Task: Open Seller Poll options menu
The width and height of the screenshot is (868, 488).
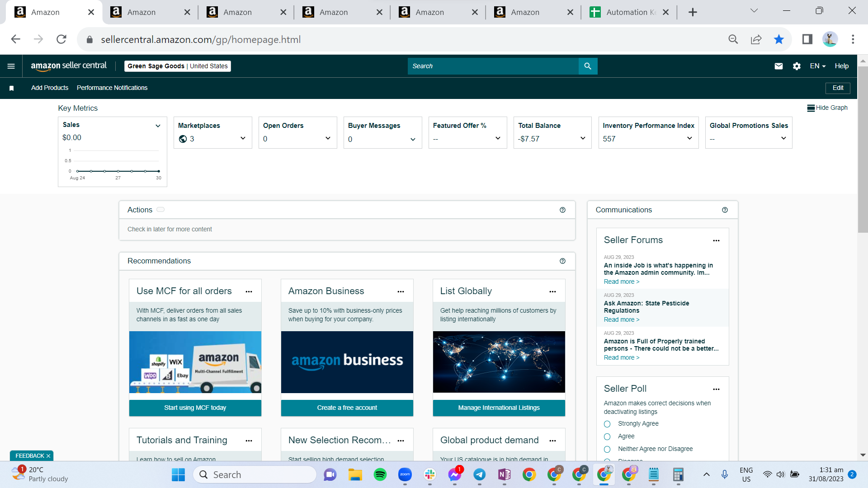Action: coord(716,389)
